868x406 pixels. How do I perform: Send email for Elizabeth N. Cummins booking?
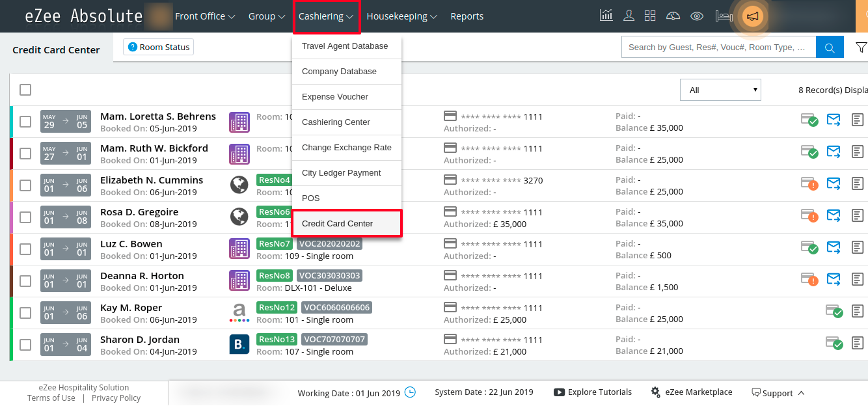pos(834,183)
